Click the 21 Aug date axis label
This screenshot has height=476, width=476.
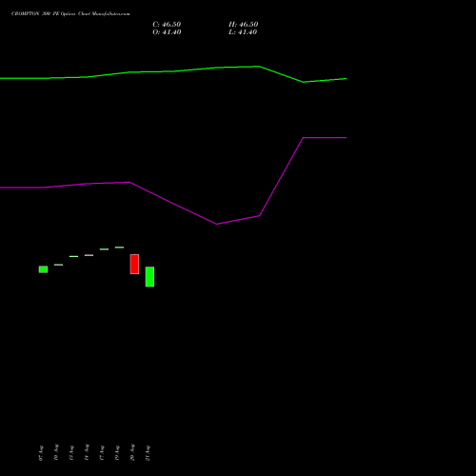(x=148, y=453)
